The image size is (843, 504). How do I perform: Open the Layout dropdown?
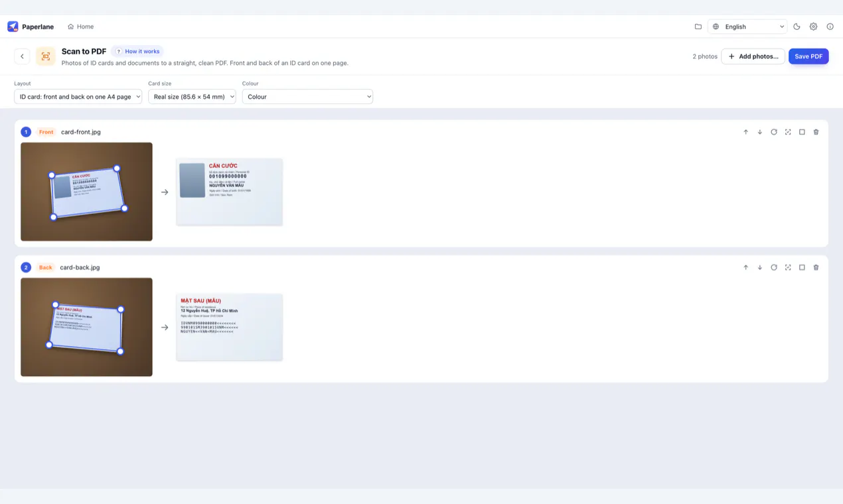coord(78,97)
